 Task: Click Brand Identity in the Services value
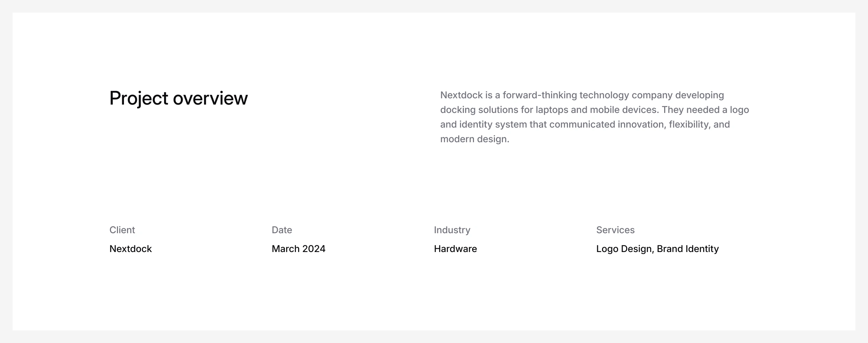point(688,249)
